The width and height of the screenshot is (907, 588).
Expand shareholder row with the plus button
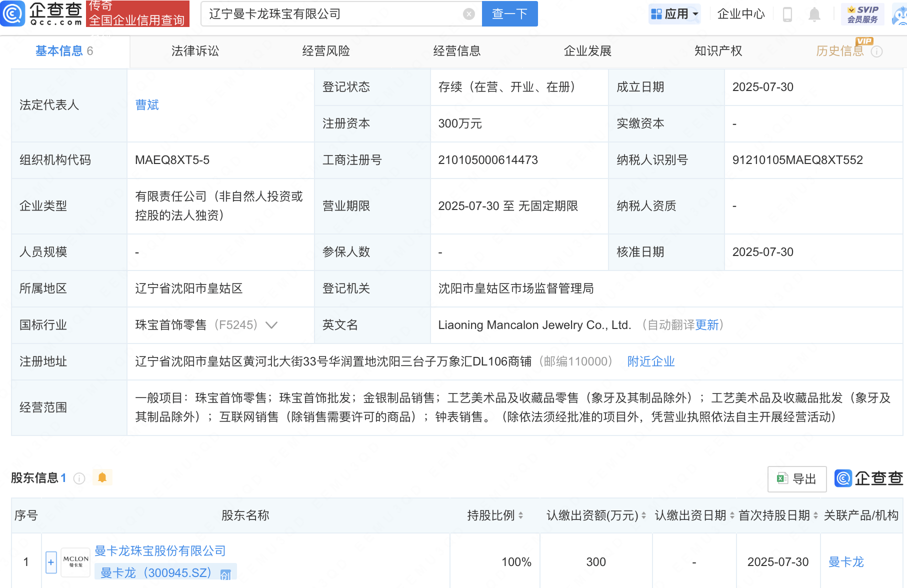click(50, 562)
